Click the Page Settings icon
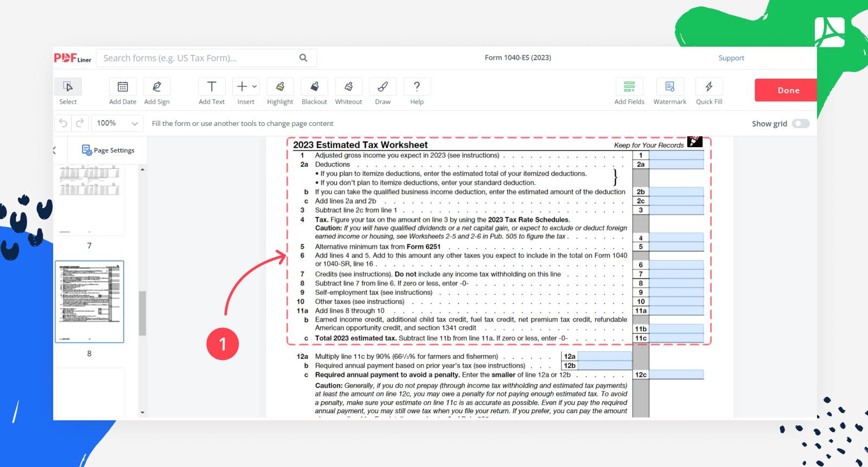The width and height of the screenshot is (868, 467). point(86,150)
